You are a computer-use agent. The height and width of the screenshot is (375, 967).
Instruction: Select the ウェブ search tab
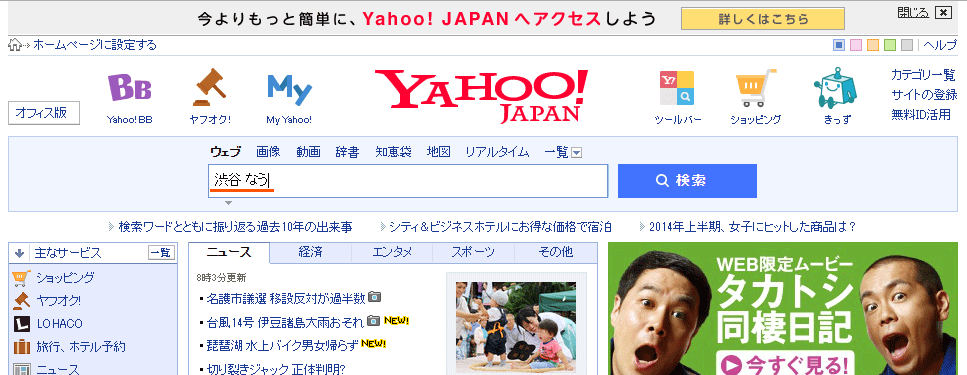tap(226, 152)
